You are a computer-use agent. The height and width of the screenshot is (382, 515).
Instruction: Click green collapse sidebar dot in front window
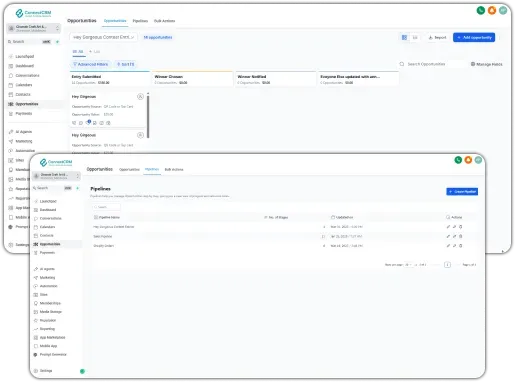[82, 371]
